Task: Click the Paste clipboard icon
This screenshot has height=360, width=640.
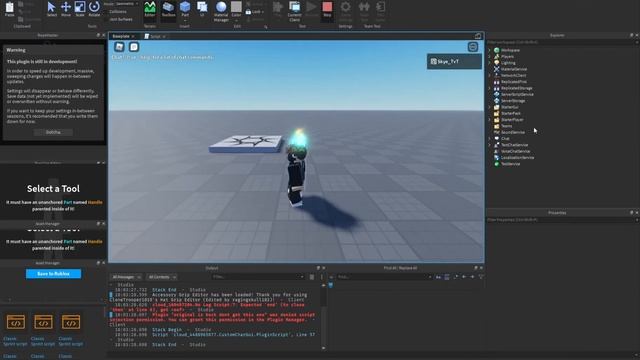Action: click(x=9, y=9)
